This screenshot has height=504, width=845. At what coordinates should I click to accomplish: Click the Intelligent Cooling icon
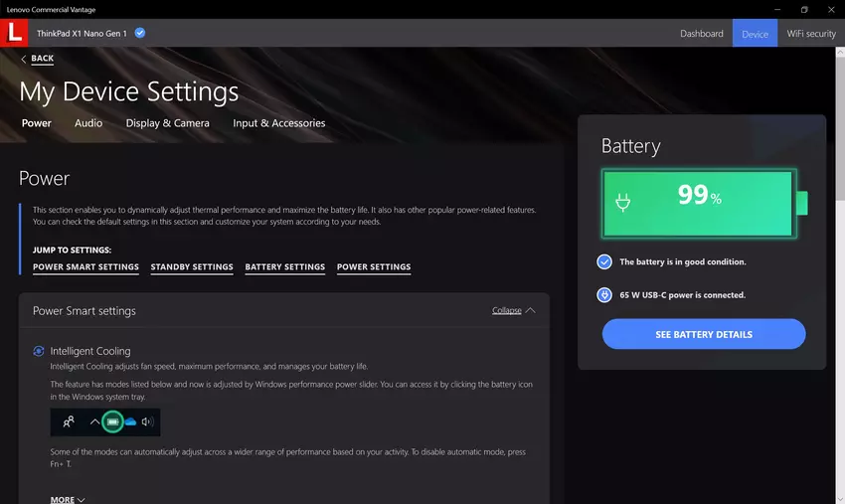(x=39, y=351)
